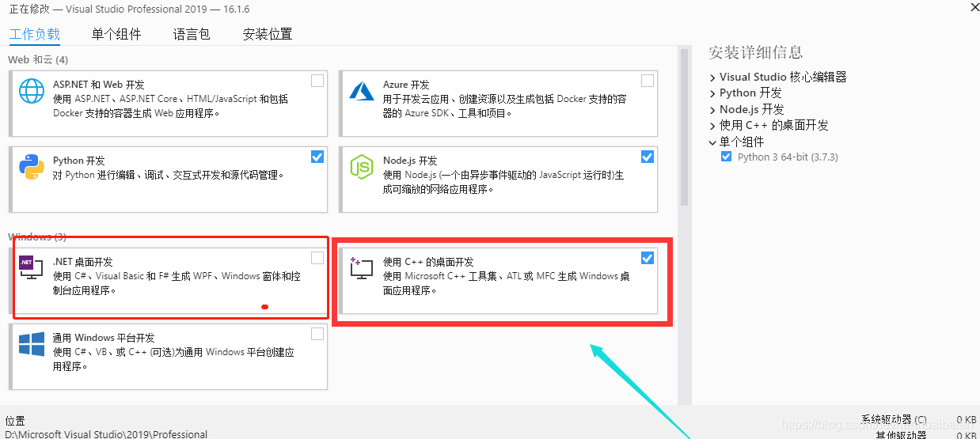Screen dimensions: 980x439
Task: Expand 使用 C++ 的桌面开发 details
Action: [712, 126]
